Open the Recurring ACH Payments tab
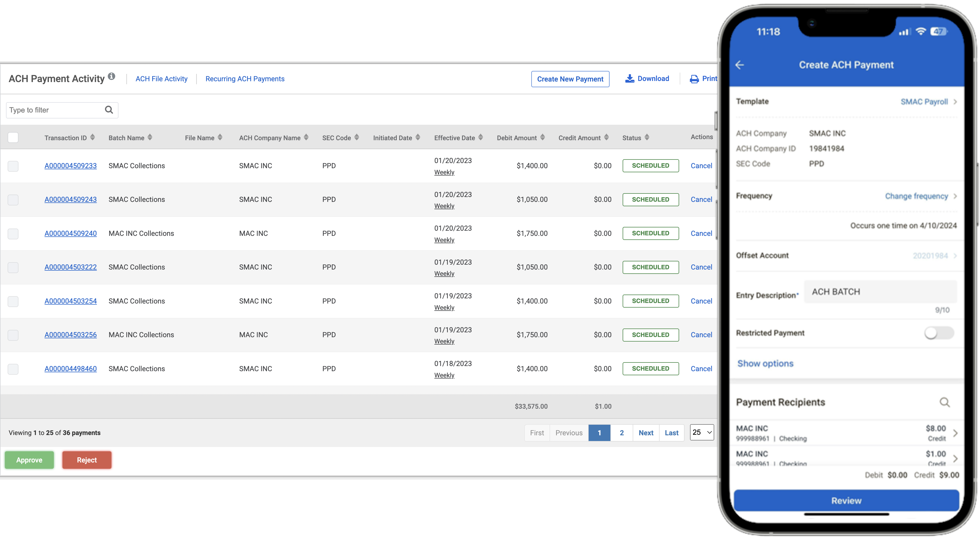The image size is (980, 541). pyautogui.click(x=245, y=79)
